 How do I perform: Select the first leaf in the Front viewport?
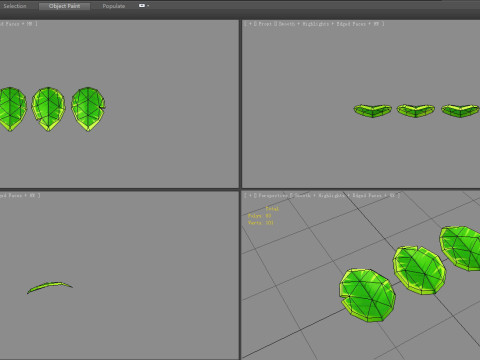(372, 111)
